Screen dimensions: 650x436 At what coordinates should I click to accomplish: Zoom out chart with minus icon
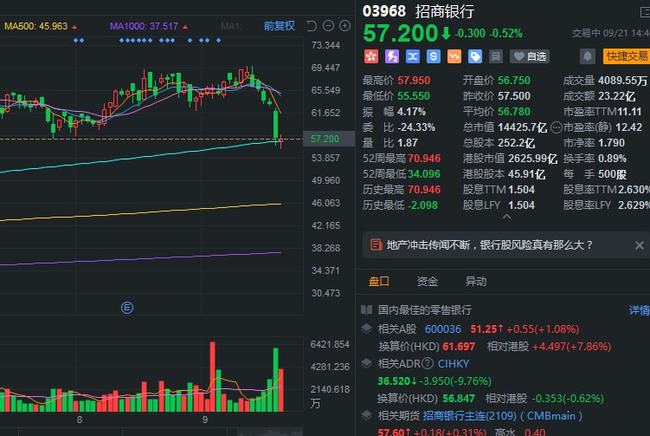pyautogui.click(x=328, y=26)
